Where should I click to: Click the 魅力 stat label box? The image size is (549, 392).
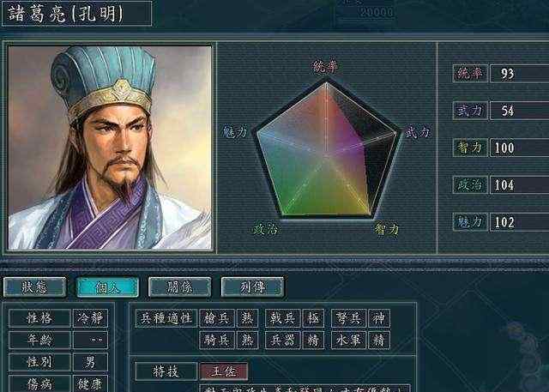pyautogui.click(x=470, y=222)
